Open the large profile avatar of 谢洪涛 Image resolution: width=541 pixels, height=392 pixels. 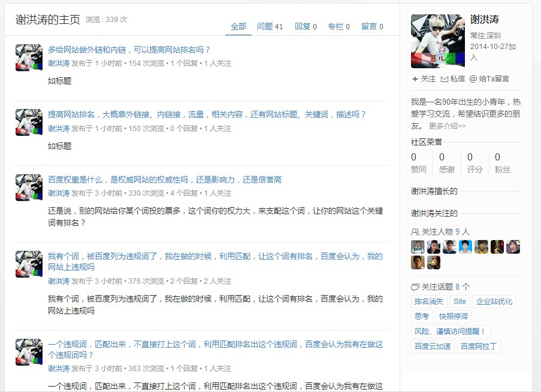pyautogui.click(x=438, y=41)
